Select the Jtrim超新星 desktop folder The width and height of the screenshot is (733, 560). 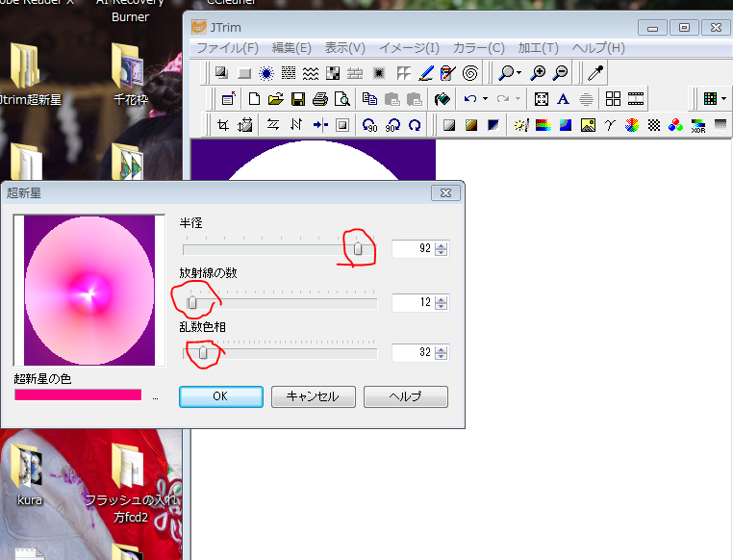coord(29,74)
